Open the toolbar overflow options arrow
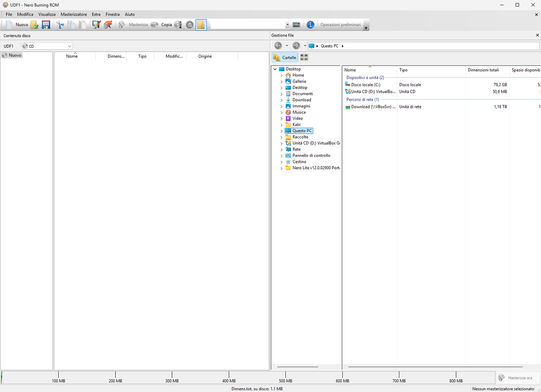541x392 pixels. pyautogui.click(x=366, y=27)
